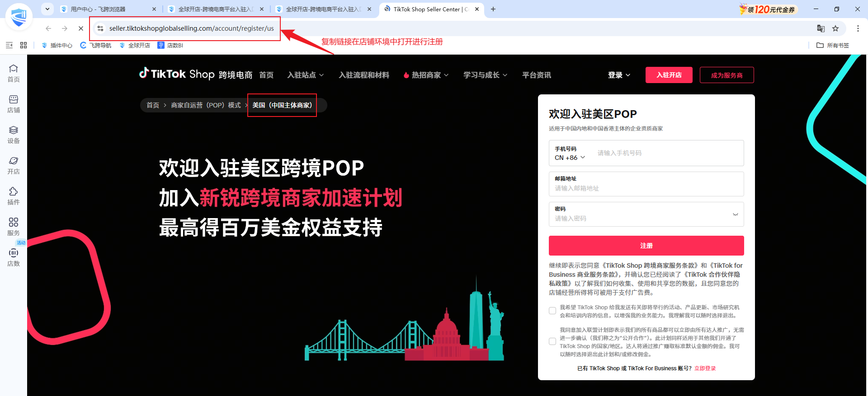Image resolution: width=868 pixels, height=396 pixels.
Task: Open the browser three-dot menu
Action: pyautogui.click(x=858, y=28)
